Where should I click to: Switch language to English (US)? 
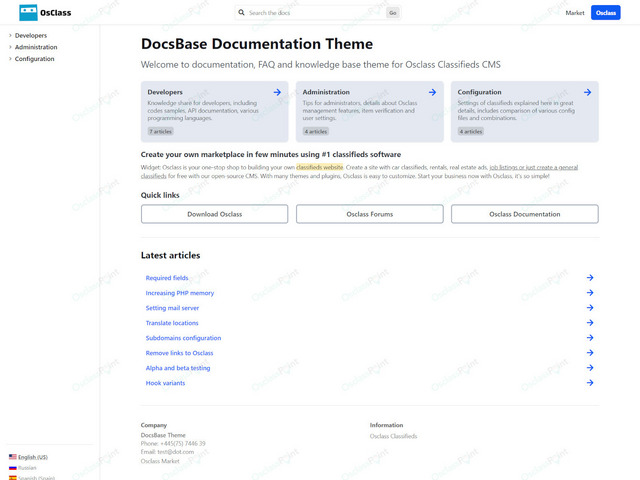pyautogui.click(x=33, y=457)
